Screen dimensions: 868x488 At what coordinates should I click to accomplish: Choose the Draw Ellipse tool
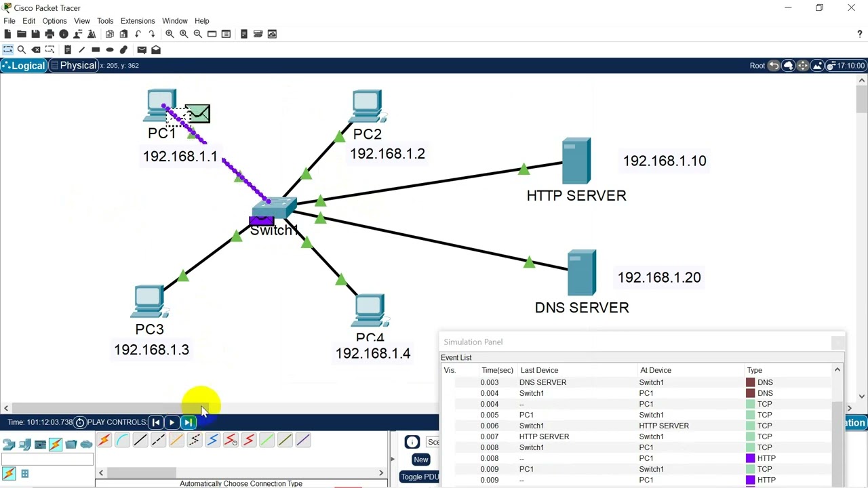[x=109, y=49]
